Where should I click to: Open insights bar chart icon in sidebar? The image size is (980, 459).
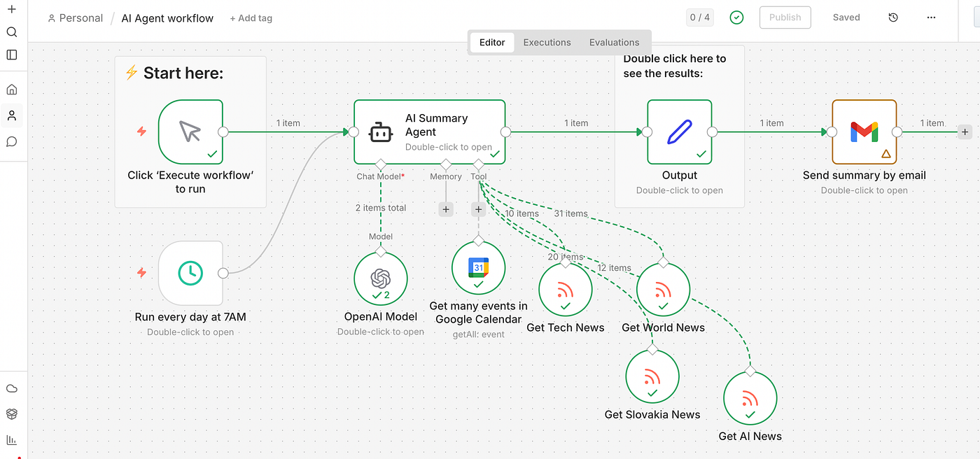tap(11, 440)
